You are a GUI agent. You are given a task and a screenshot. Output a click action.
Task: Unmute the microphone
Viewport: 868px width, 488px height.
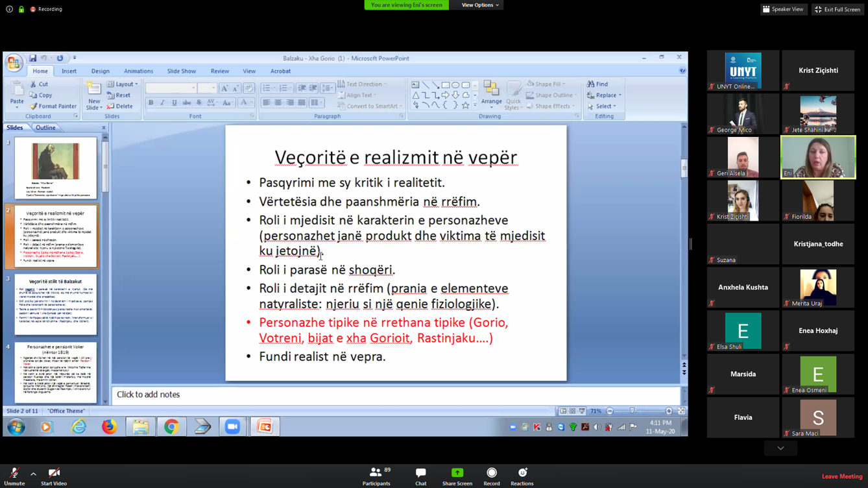[14, 474]
